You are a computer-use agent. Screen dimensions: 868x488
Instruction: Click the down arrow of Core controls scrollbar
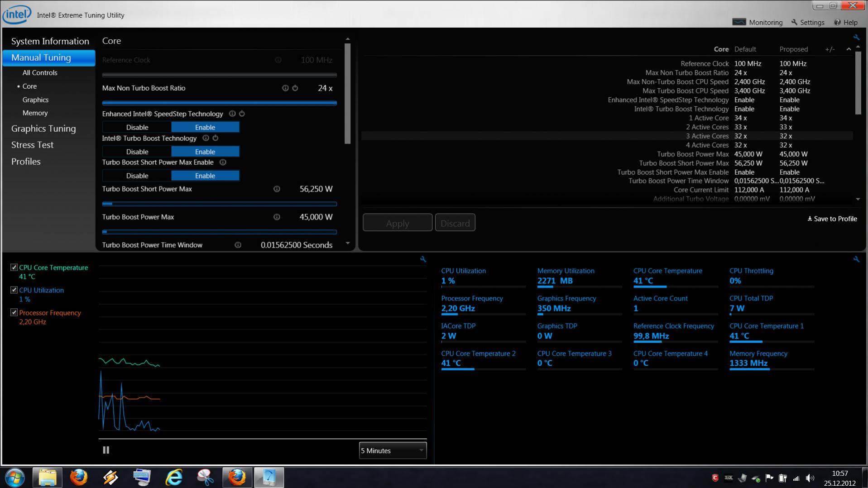(348, 244)
